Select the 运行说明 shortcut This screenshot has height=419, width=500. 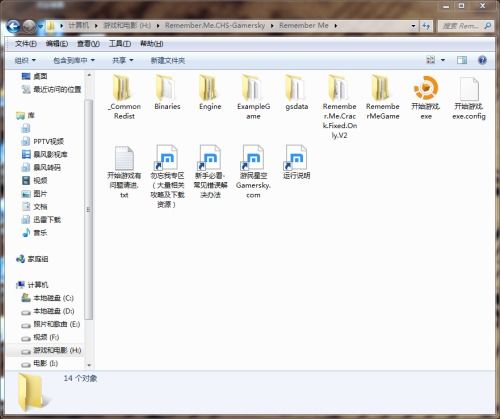coord(296,162)
